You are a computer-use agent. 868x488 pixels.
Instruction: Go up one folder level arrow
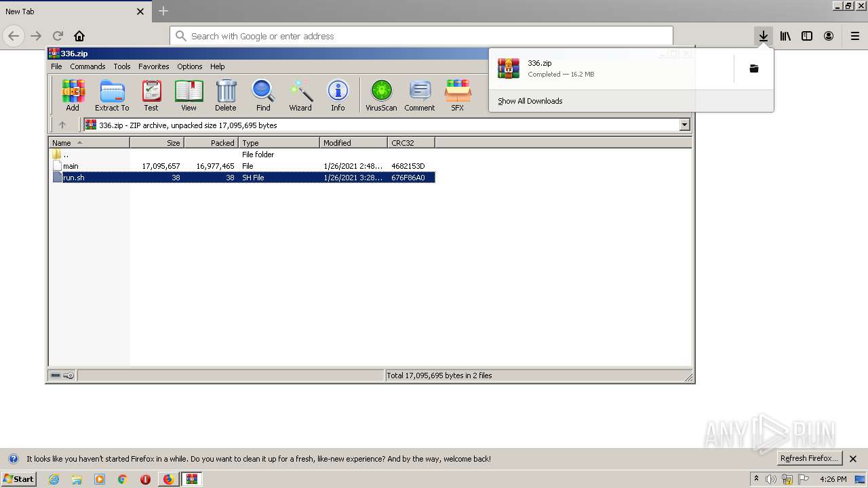pos(62,125)
